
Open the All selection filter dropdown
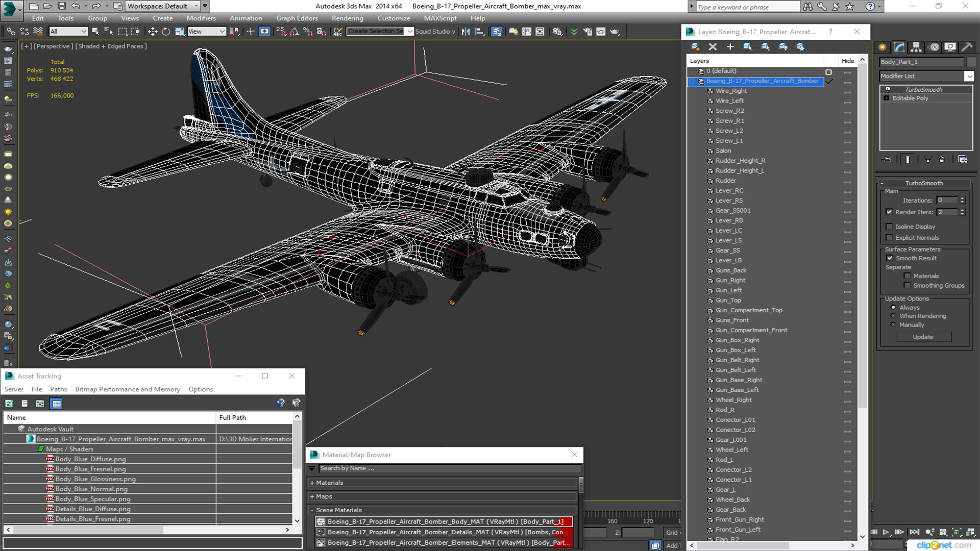[x=68, y=32]
